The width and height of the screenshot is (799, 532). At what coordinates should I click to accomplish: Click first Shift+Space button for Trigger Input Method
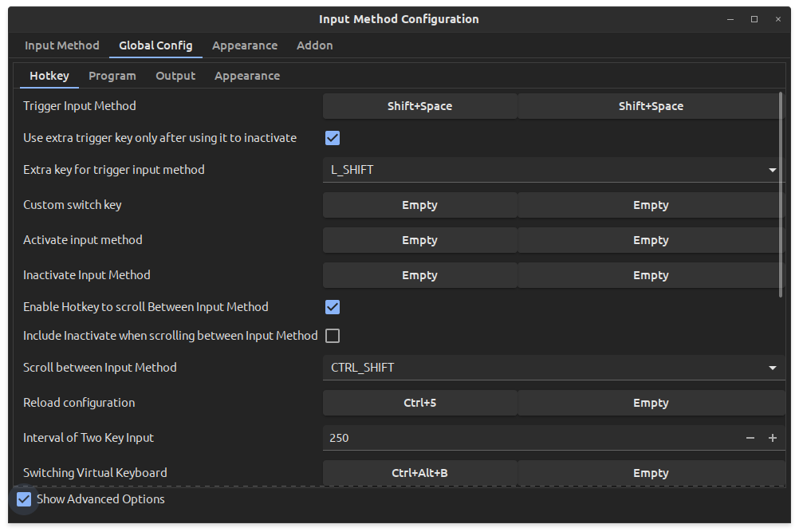click(420, 106)
